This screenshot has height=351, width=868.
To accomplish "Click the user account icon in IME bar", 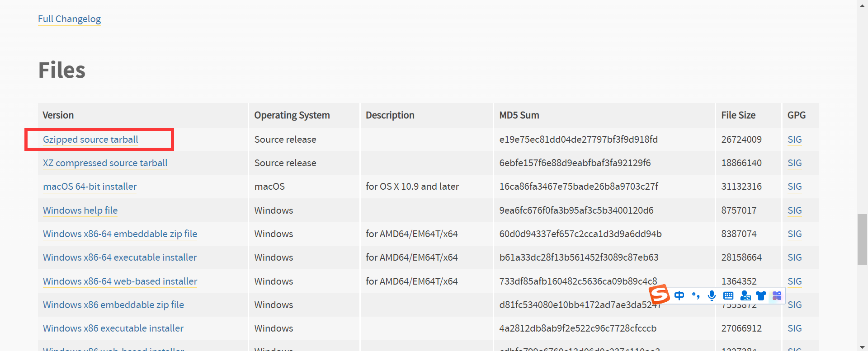I will coord(745,295).
